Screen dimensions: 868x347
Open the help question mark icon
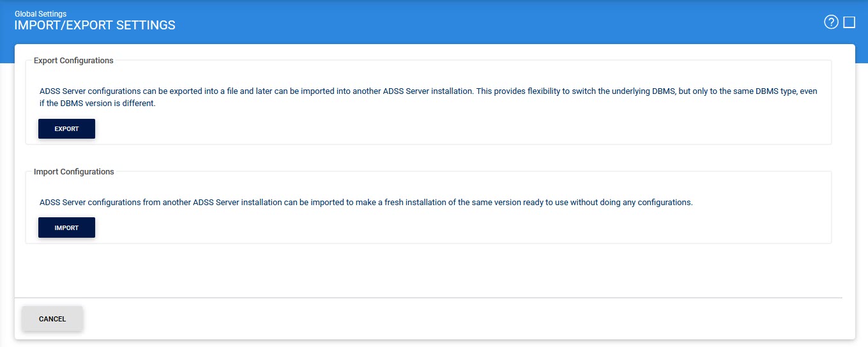tap(830, 22)
